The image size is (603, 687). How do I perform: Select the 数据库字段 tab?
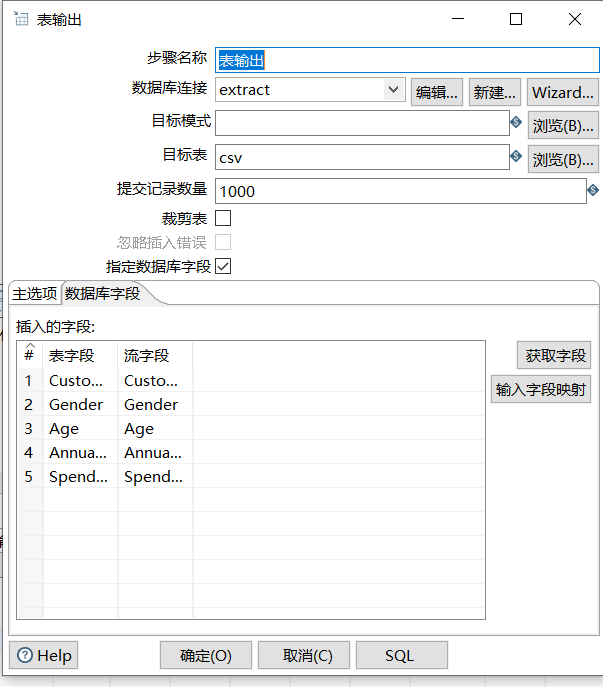[x=103, y=294]
